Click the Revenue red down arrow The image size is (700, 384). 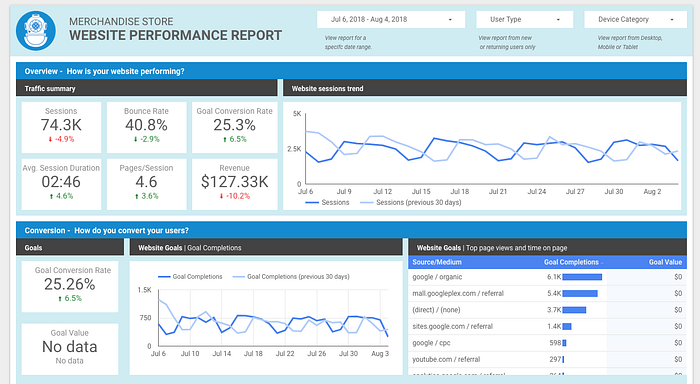tap(221, 196)
